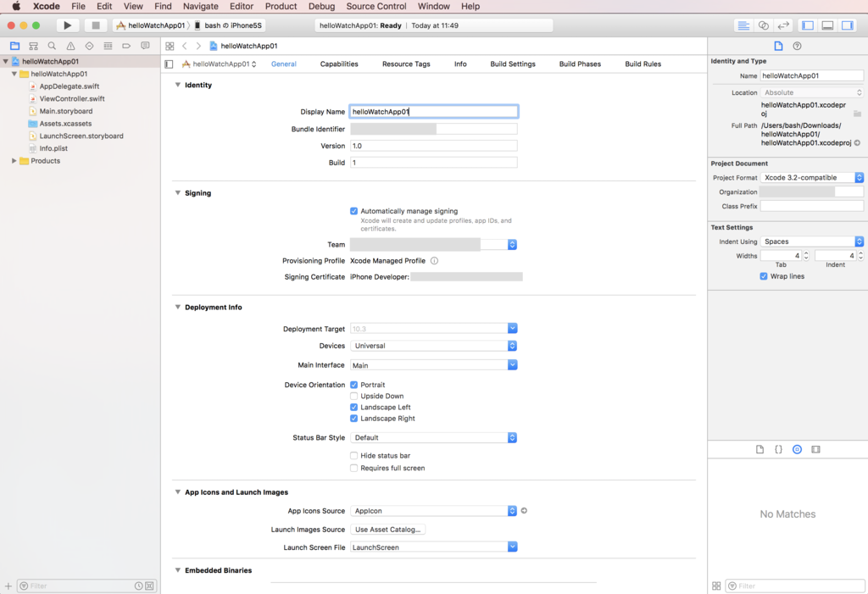
Task: Switch to the Version editor
Action: (x=783, y=25)
